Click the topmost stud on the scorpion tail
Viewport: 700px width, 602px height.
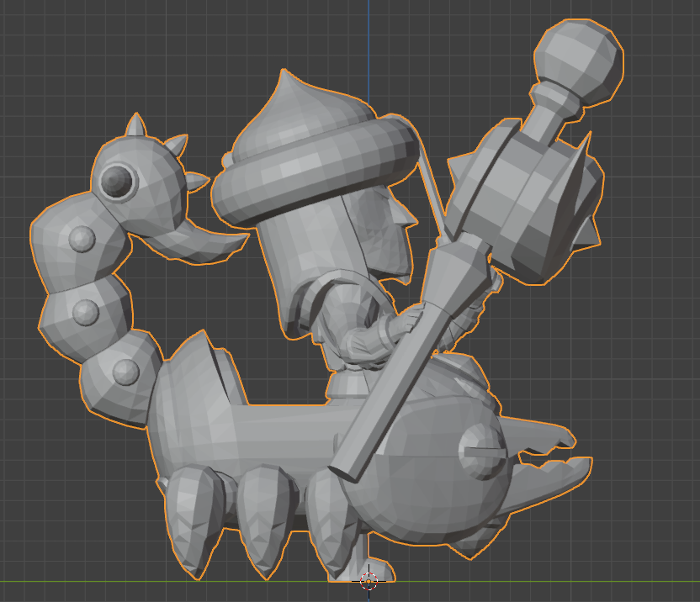tap(81, 239)
